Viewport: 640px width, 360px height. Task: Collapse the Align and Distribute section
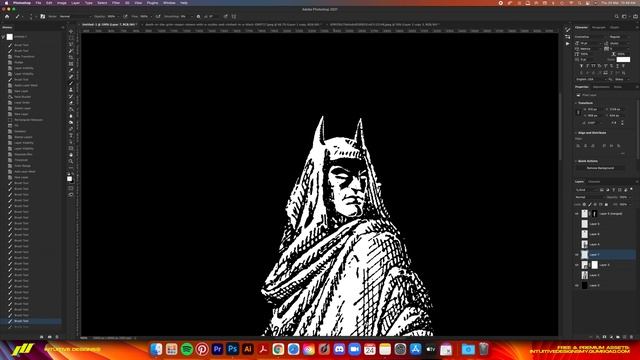[576, 133]
